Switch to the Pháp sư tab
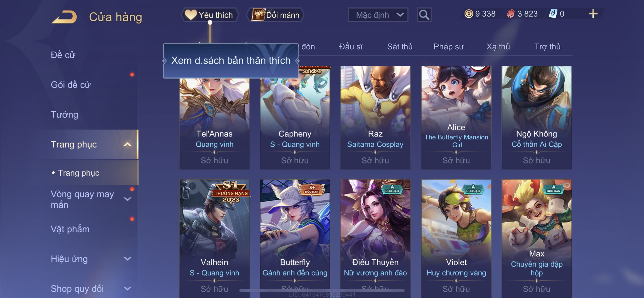The width and height of the screenshot is (644, 298). coord(449,47)
